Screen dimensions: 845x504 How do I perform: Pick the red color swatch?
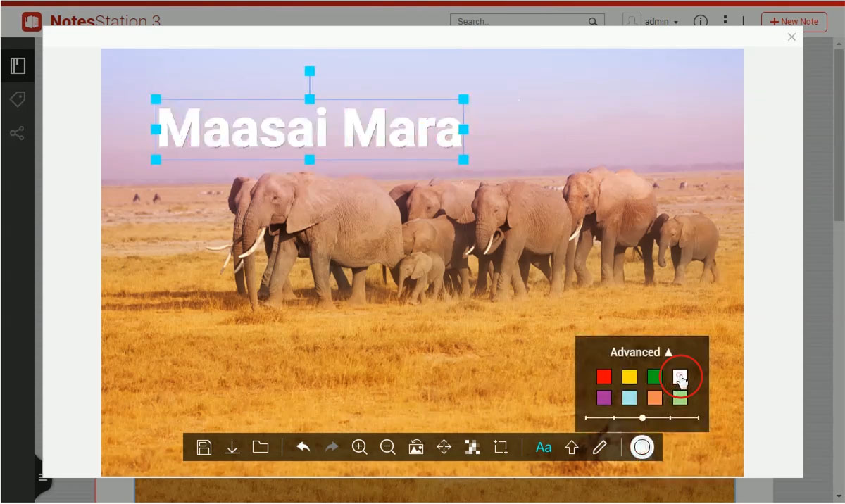604,377
